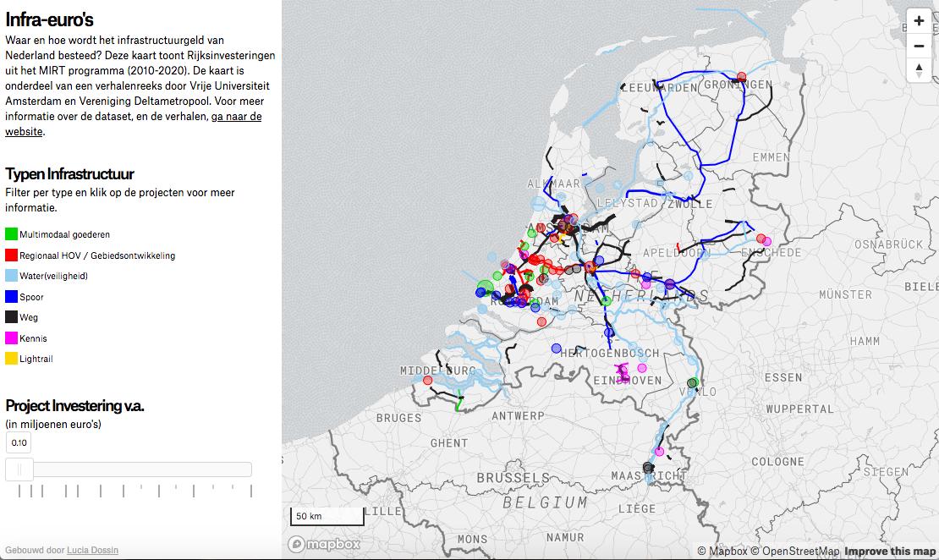
Task: Filter by black Weg swatch
Action: (12, 317)
